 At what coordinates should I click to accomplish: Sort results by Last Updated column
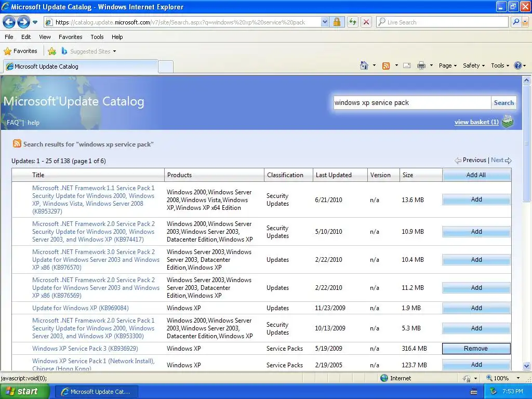tap(340, 175)
